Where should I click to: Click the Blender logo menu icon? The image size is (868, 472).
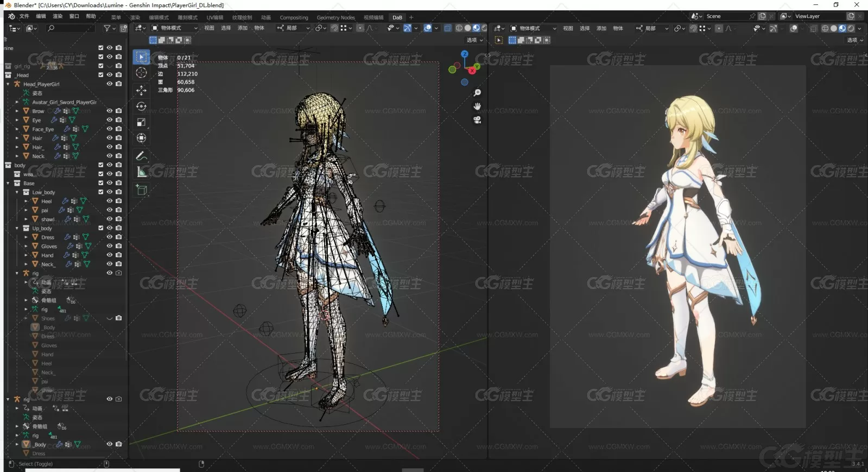pyautogui.click(x=11, y=16)
